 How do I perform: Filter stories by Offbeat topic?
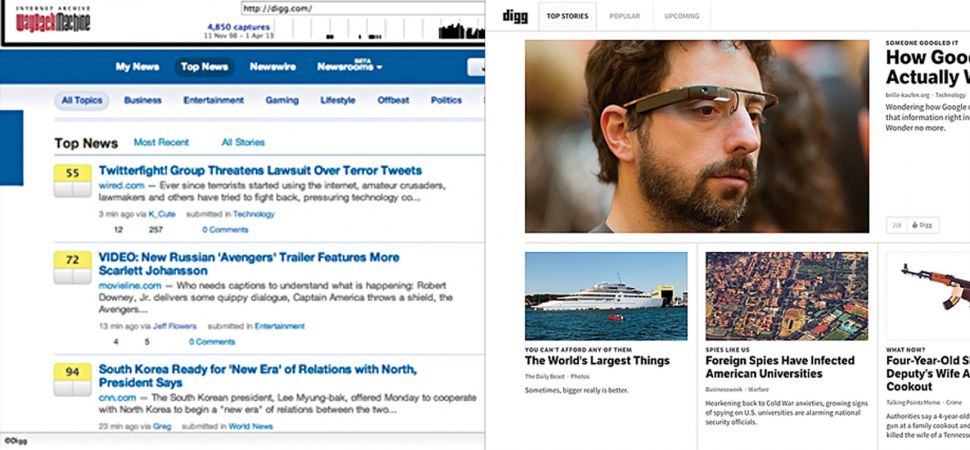click(393, 100)
